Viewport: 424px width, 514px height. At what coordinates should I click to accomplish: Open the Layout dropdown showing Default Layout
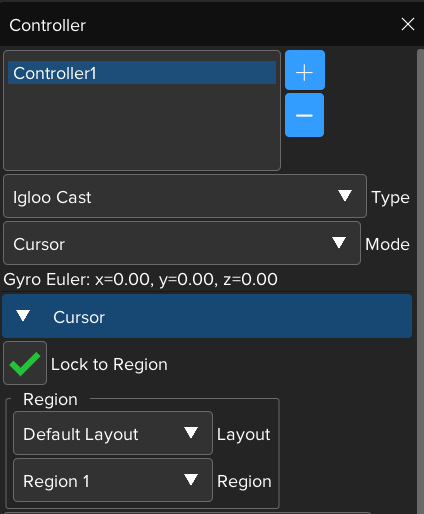point(113,433)
